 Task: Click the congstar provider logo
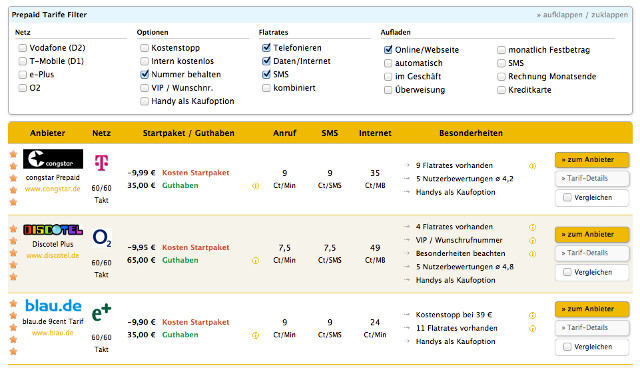coord(53,159)
